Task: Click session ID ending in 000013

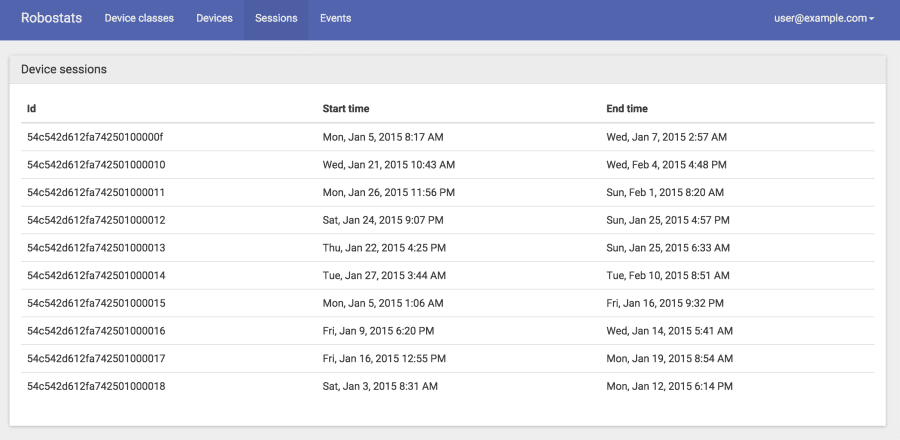Action: [x=96, y=248]
